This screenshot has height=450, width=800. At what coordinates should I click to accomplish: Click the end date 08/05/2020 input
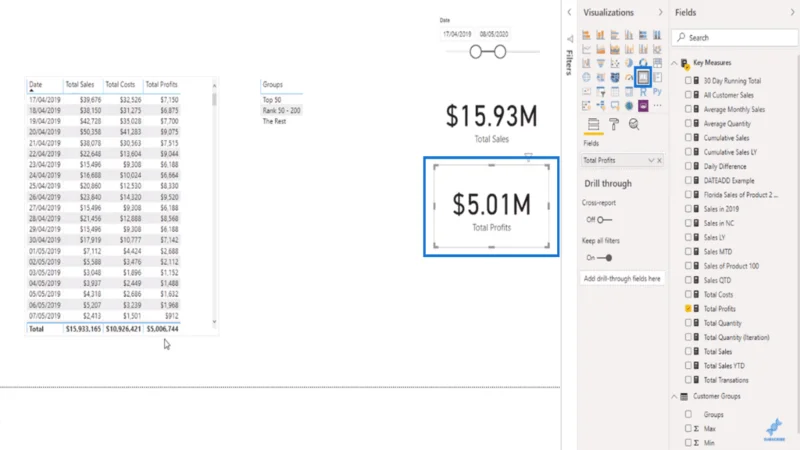[x=494, y=34]
